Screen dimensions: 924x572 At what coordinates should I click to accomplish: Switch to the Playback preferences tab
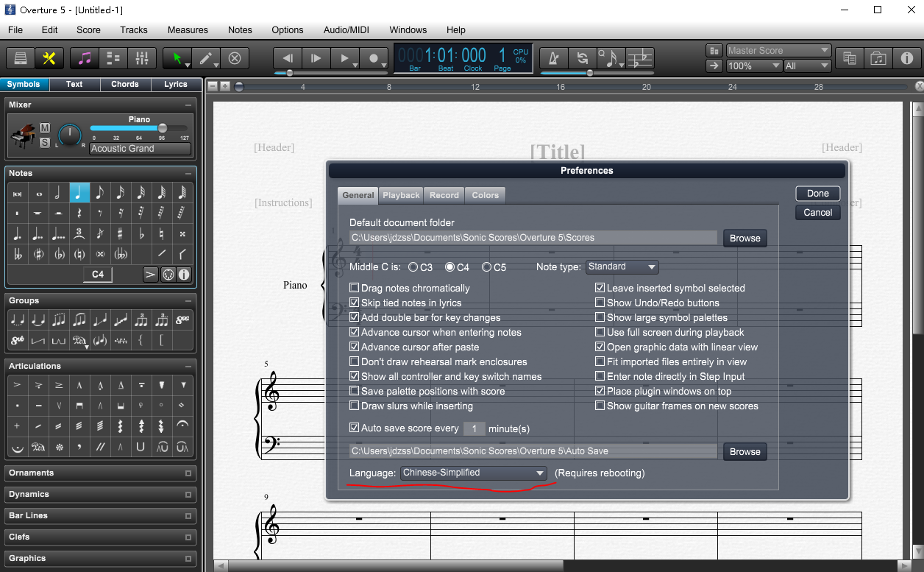pos(401,195)
